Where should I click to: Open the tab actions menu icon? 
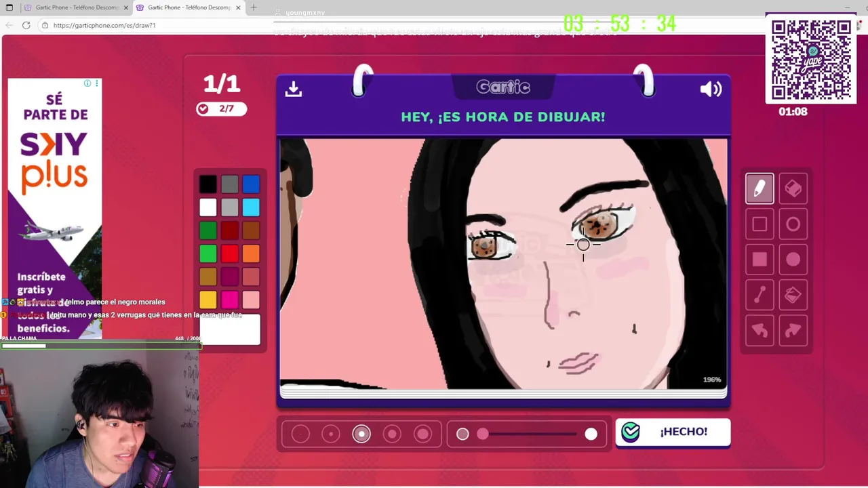9,7
